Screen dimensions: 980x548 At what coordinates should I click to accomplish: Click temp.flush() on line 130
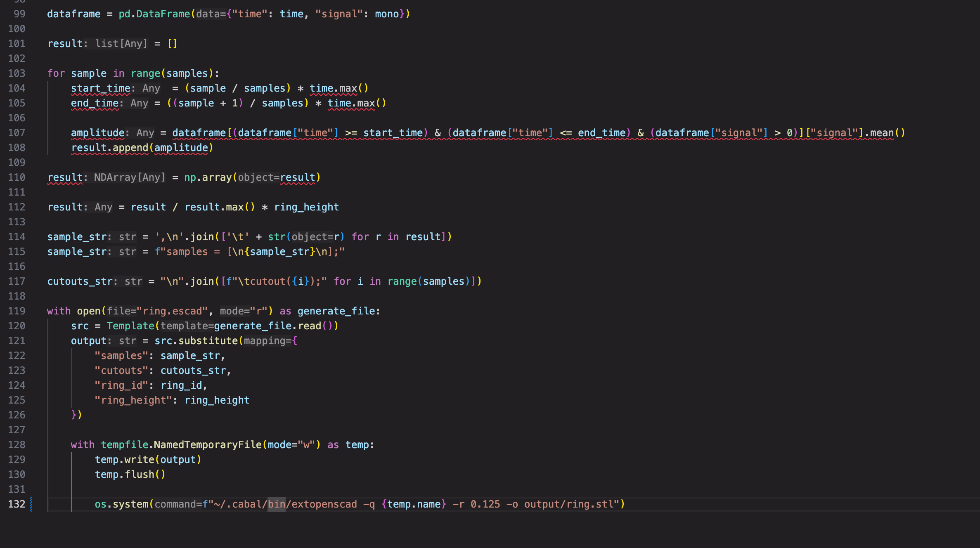pyautogui.click(x=130, y=474)
